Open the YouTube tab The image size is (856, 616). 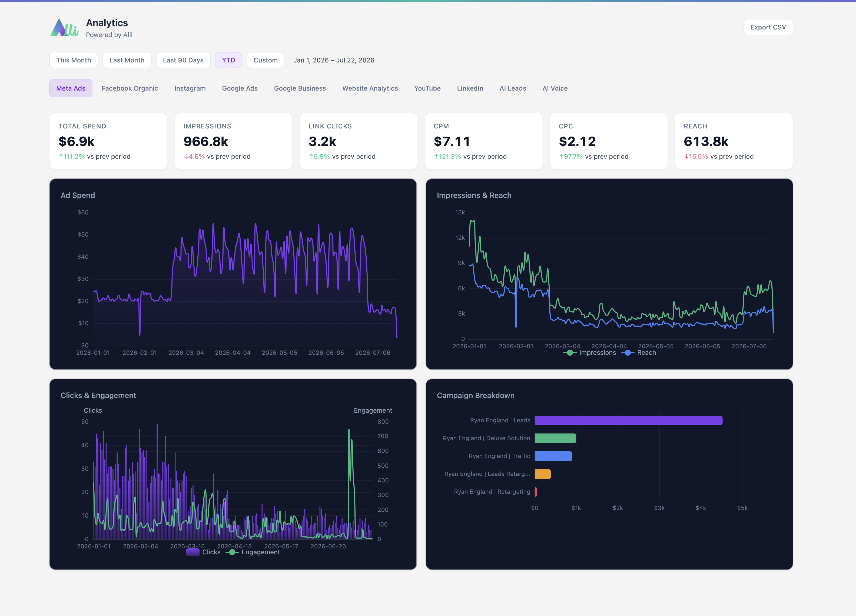point(427,88)
